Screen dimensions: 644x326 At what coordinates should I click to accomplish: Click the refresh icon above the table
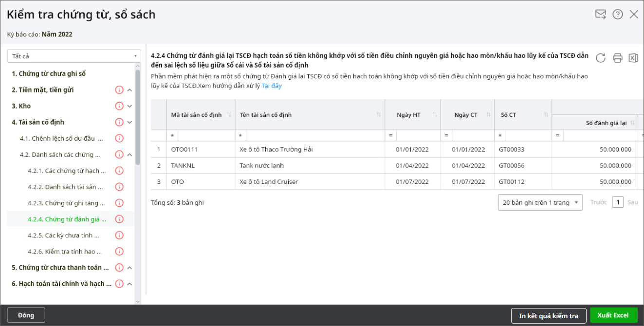[601, 58]
